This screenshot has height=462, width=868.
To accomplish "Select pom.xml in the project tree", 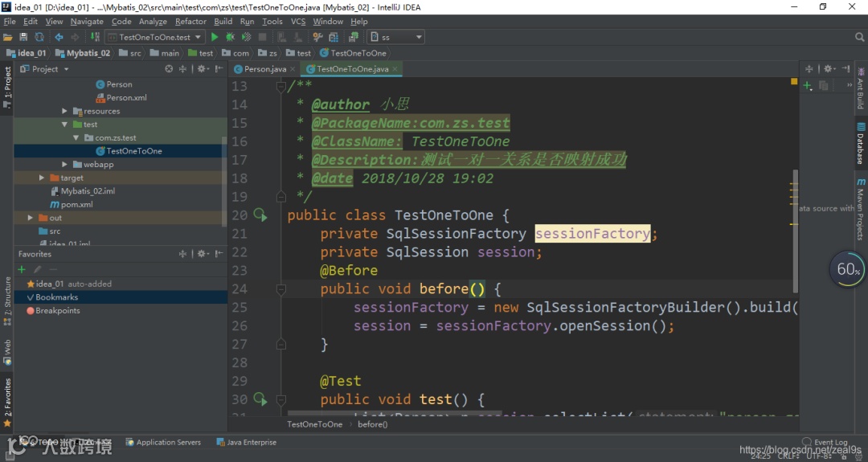I will tap(72, 204).
